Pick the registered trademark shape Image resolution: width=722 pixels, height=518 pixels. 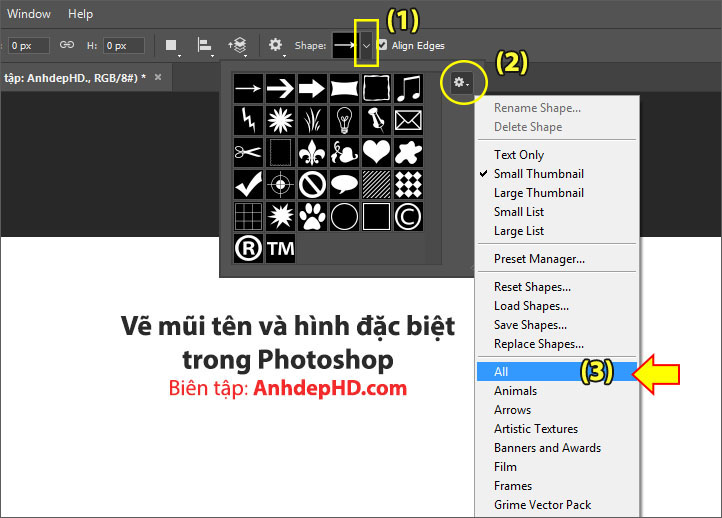pos(248,249)
